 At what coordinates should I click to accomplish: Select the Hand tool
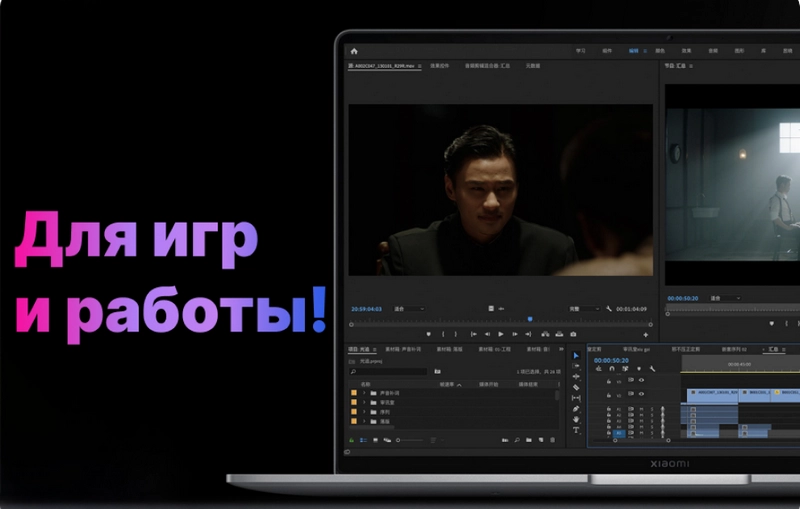tap(576, 419)
